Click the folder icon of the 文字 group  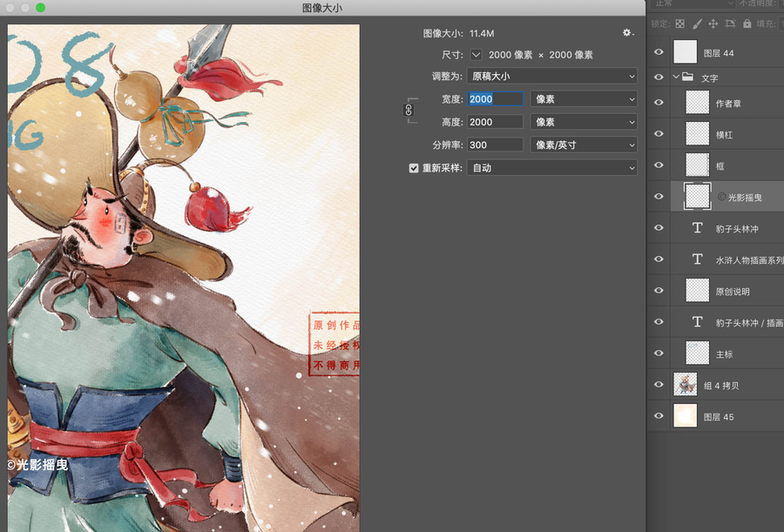click(x=688, y=77)
